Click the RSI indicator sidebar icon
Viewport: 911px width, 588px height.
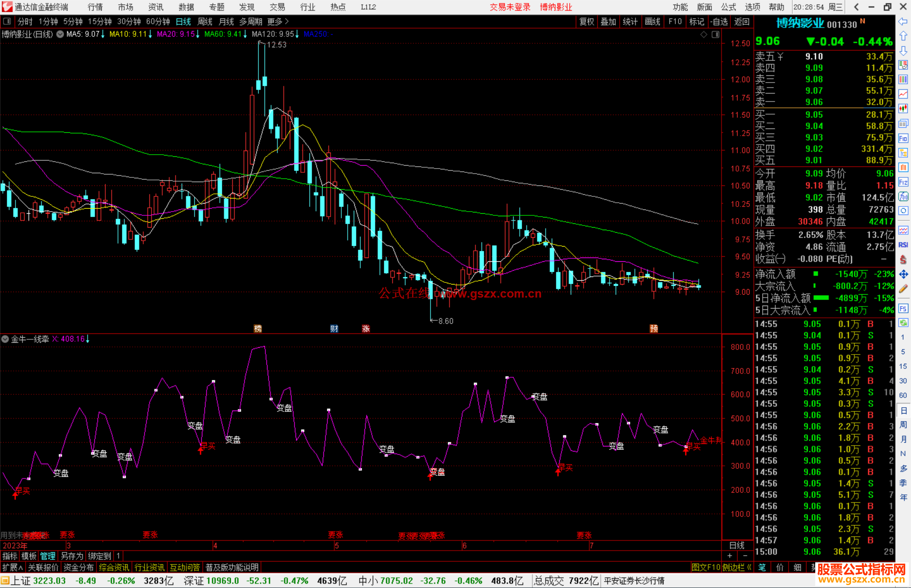tap(903, 245)
